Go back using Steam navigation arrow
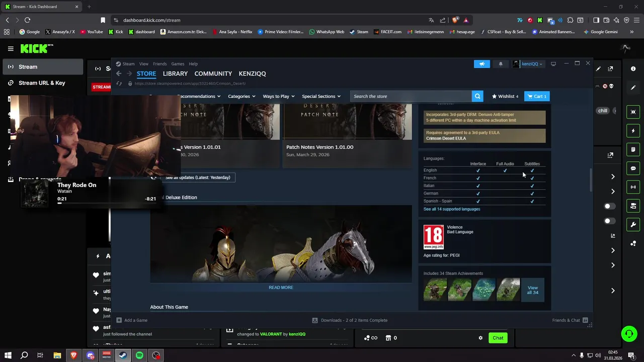The image size is (644, 362). click(x=119, y=73)
